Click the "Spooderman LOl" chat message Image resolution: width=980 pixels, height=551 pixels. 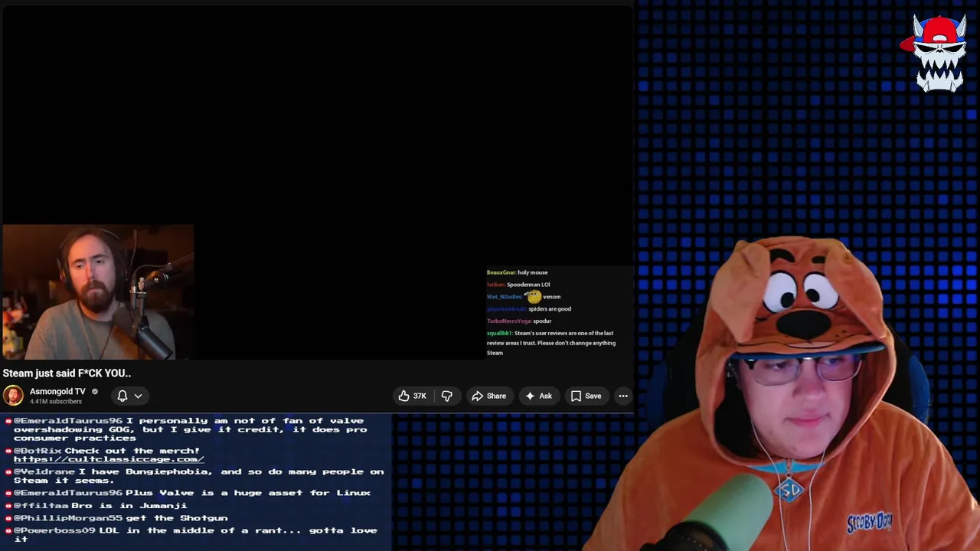[x=518, y=285]
